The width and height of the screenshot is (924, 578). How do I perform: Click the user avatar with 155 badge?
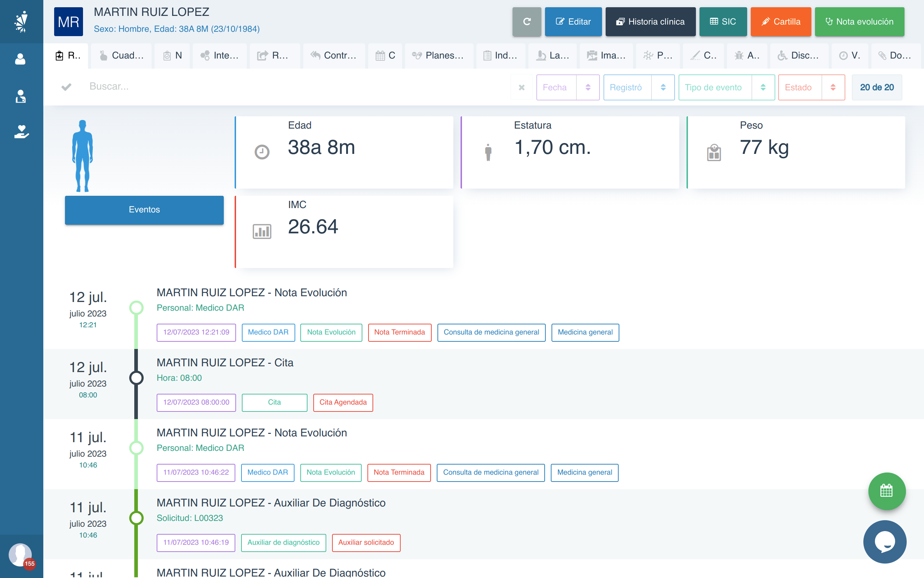pyautogui.click(x=21, y=556)
